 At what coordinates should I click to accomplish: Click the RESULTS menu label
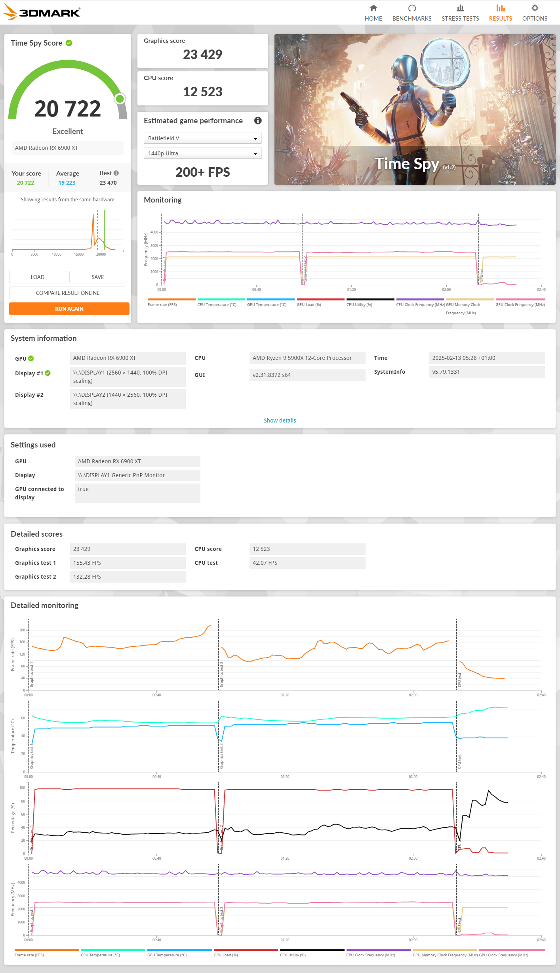pos(501,19)
